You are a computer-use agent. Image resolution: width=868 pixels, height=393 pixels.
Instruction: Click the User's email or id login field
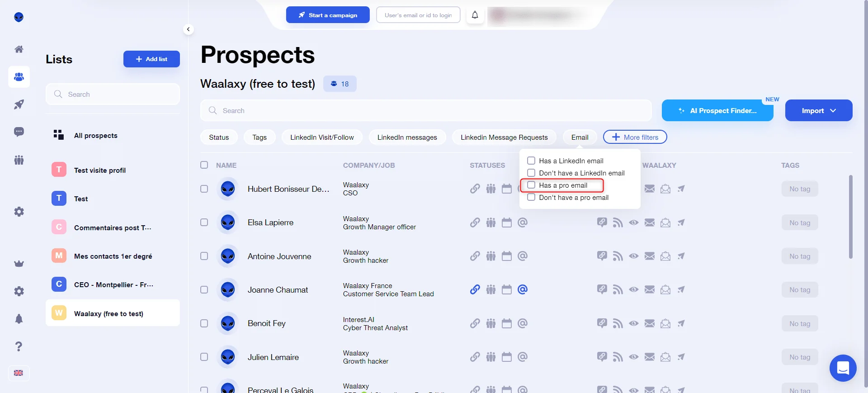click(418, 15)
